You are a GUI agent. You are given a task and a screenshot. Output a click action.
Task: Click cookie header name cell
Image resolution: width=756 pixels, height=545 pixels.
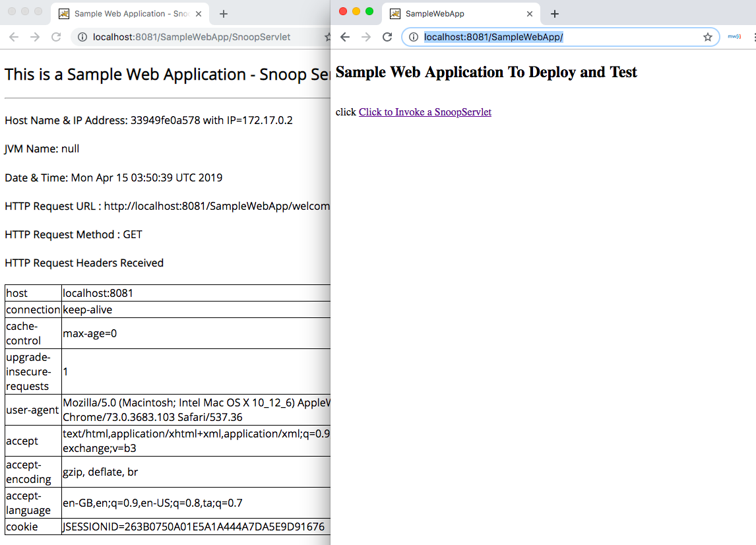point(33,527)
